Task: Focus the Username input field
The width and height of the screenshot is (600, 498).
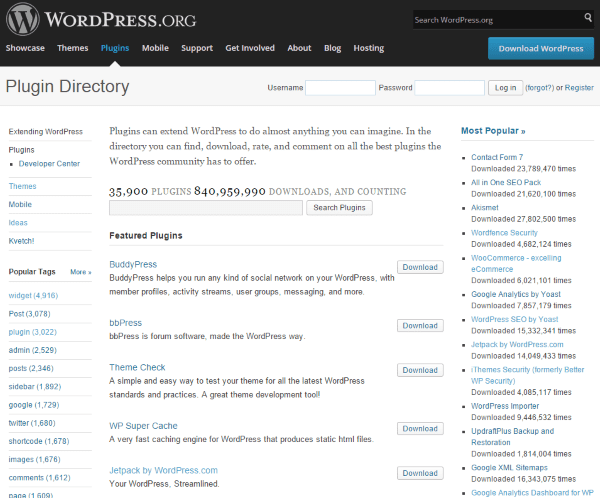Action: click(340, 88)
